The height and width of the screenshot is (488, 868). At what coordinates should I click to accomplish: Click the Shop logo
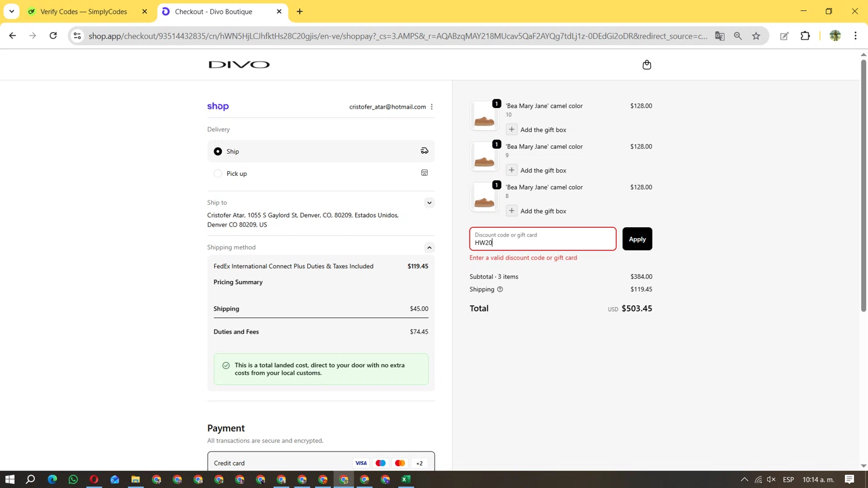click(218, 106)
